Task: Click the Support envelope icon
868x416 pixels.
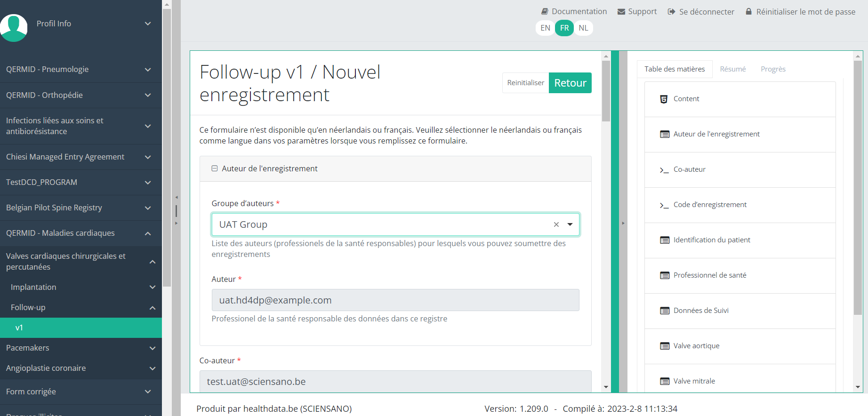Action: click(x=621, y=11)
